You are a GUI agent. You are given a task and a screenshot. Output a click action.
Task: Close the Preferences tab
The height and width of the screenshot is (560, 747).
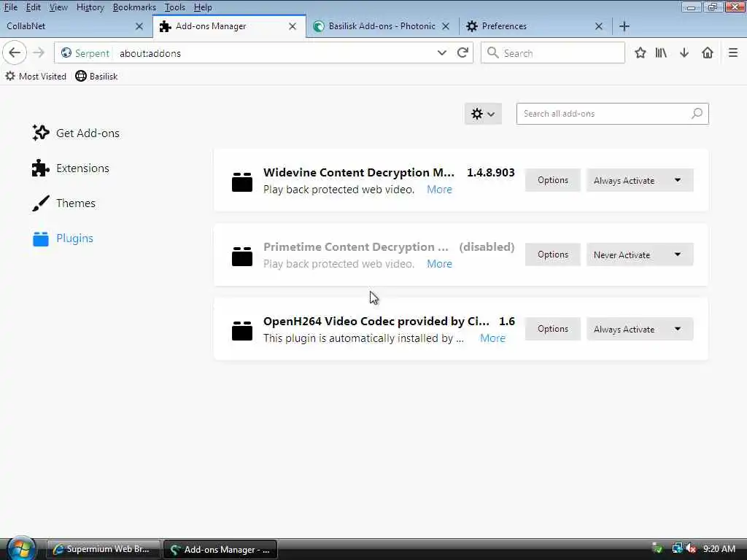[599, 26]
